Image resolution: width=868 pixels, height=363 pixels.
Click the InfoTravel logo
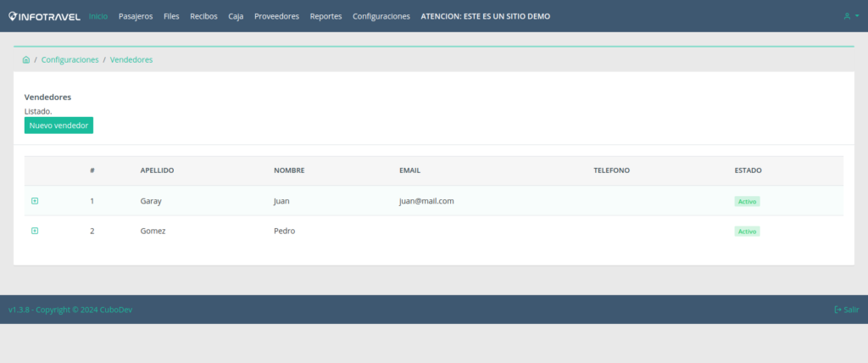click(x=44, y=17)
